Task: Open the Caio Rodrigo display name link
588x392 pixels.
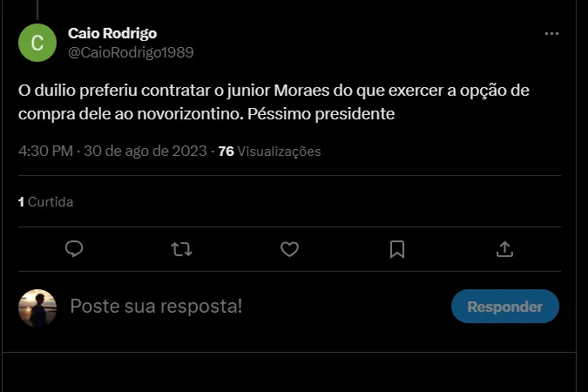Action: pyautogui.click(x=112, y=33)
